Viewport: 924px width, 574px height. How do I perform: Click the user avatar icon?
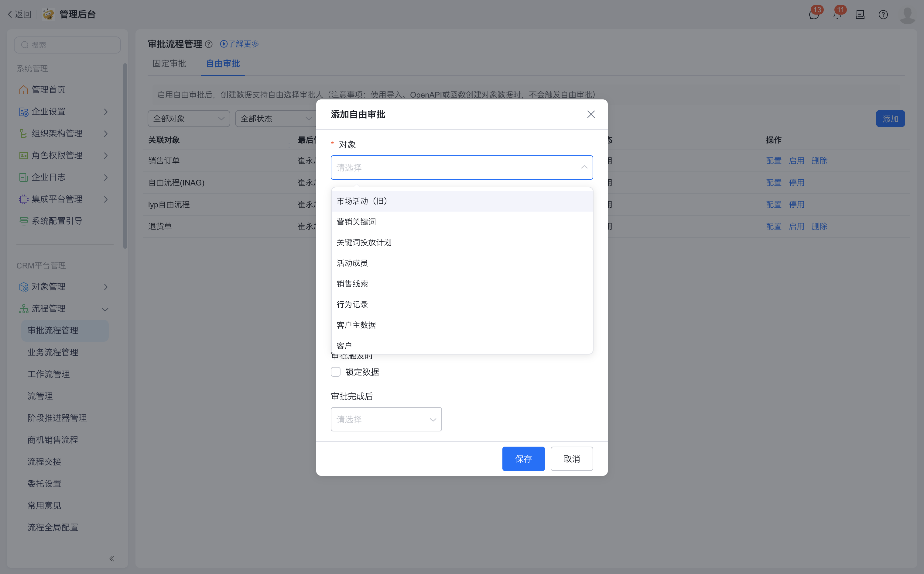coord(907,15)
